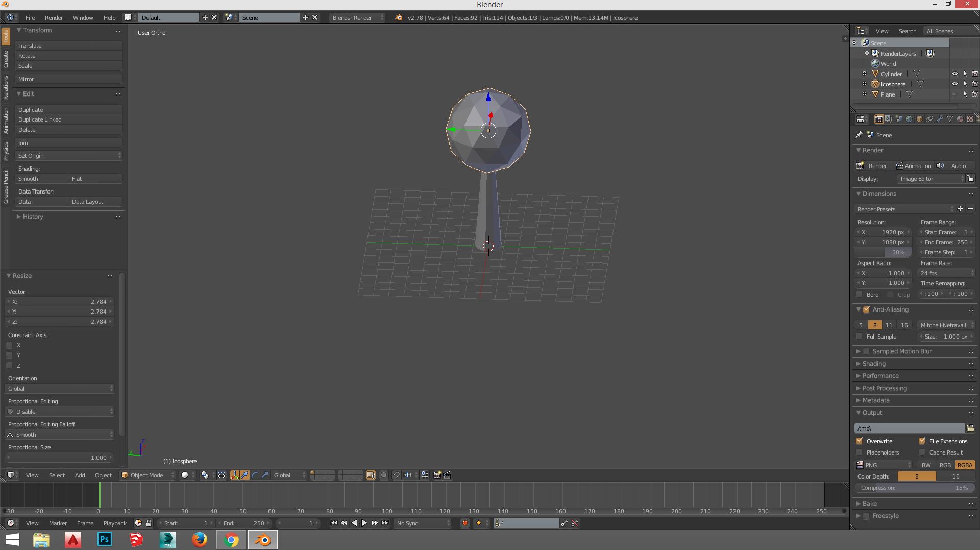The width and height of the screenshot is (980, 550).
Task: Open the Blender Render engine dropdown
Action: click(357, 17)
